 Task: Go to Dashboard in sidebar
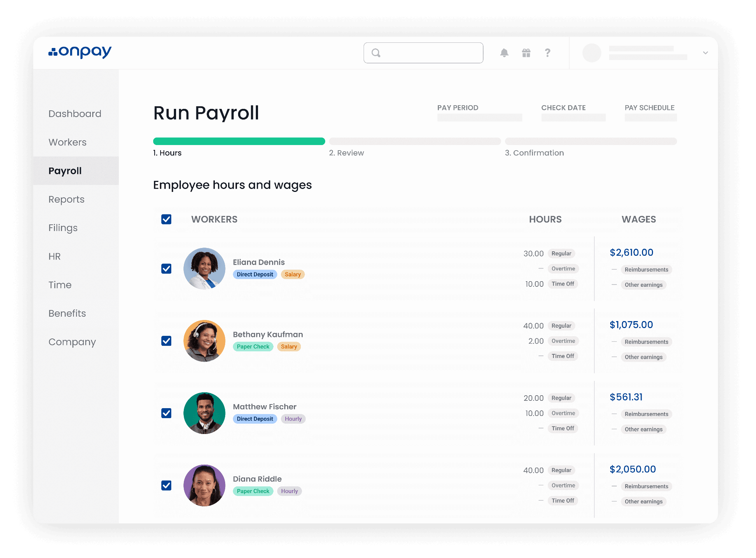click(x=75, y=114)
